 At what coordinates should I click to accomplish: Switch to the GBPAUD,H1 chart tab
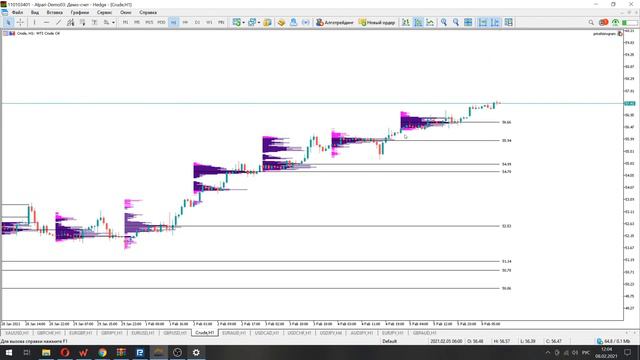point(424,333)
